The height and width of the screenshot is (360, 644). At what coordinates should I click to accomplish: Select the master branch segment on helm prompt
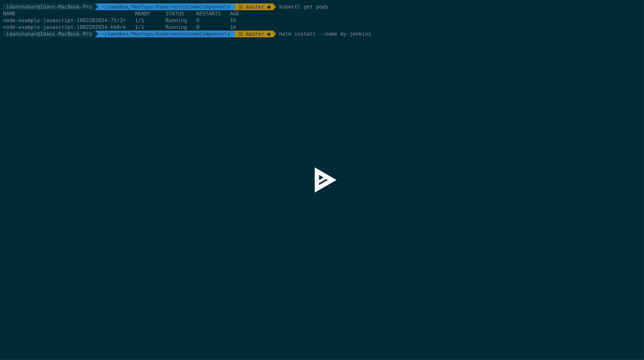tap(255, 34)
